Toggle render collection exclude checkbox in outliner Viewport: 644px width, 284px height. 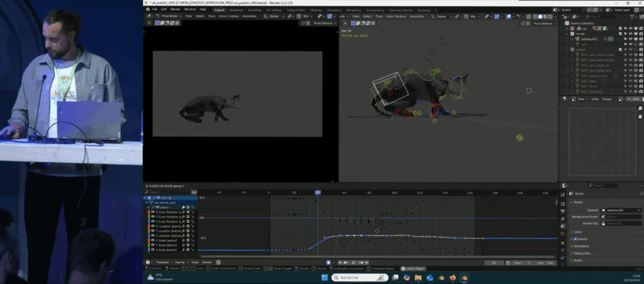621,34
